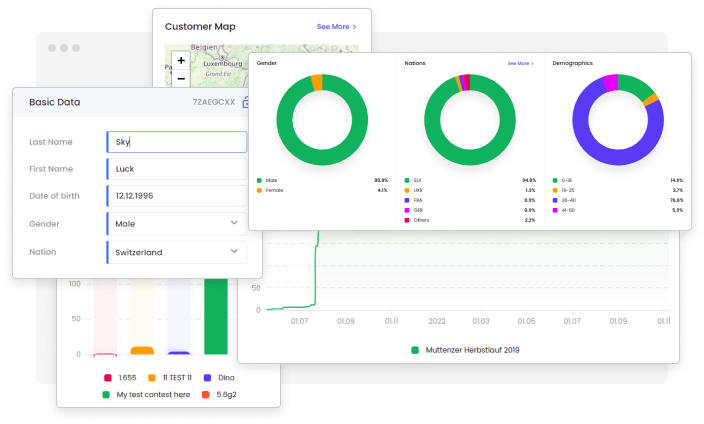The image size is (704, 424).
Task: Click the SUI legend marker in Nations chart
Action: tap(407, 180)
